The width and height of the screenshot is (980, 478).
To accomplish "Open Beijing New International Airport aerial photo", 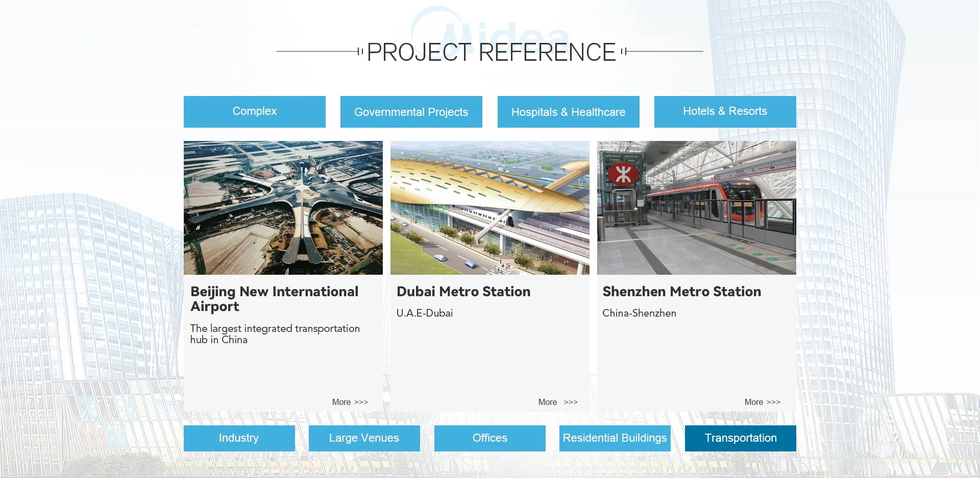I will click(x=283, y=208).
